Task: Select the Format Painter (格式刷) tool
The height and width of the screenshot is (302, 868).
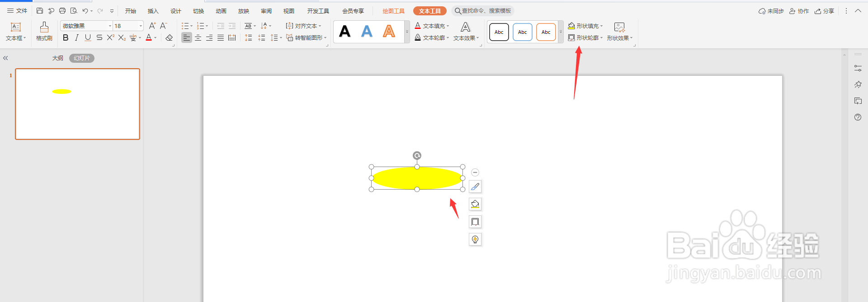Action: click(44, 32)
